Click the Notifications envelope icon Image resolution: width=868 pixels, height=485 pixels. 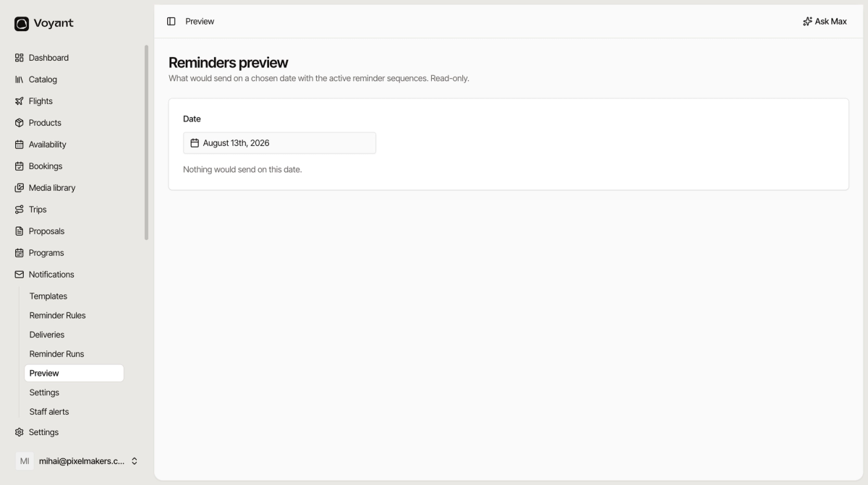click(20, 275)
